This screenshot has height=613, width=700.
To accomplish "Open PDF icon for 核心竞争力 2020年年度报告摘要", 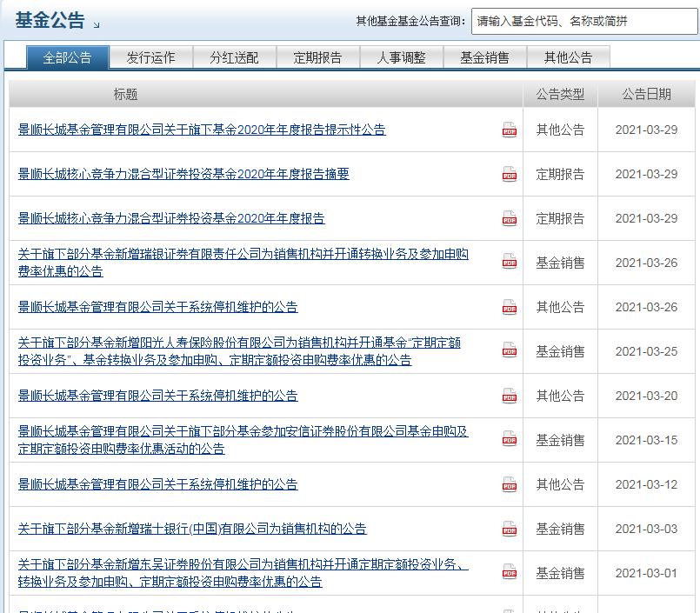I will click(x=509, y=175).
